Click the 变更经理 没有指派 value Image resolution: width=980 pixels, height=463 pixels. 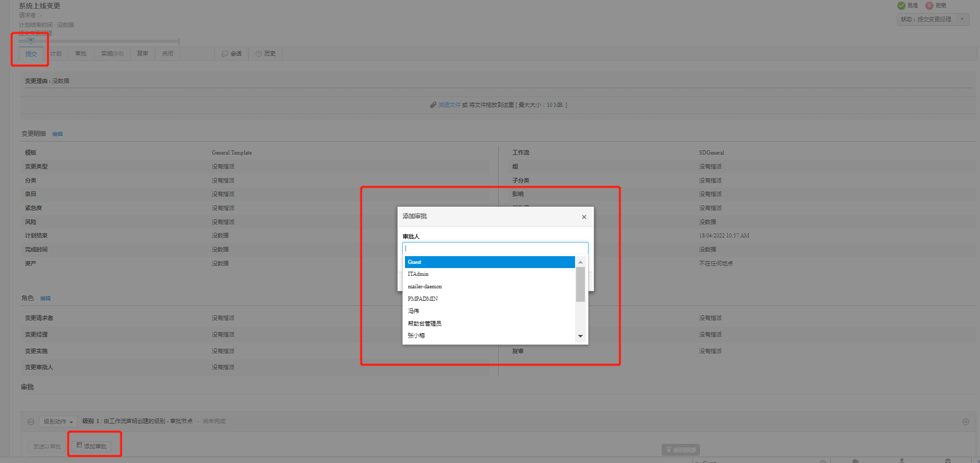223,335
